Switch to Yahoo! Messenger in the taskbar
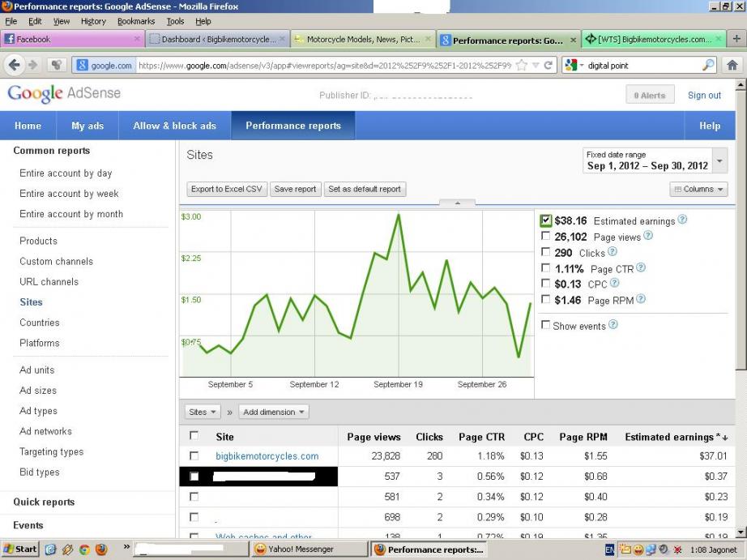Image resolution: width=747 pixels, height=560 pixels. coord(309,549)
